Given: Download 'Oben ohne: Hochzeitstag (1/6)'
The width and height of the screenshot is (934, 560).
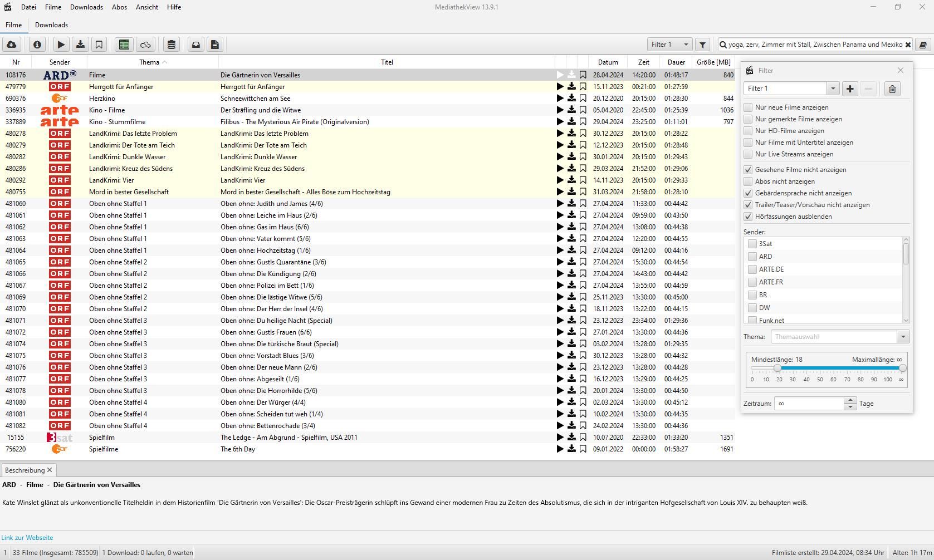Looking at the screenshot, I should point(571,250).
